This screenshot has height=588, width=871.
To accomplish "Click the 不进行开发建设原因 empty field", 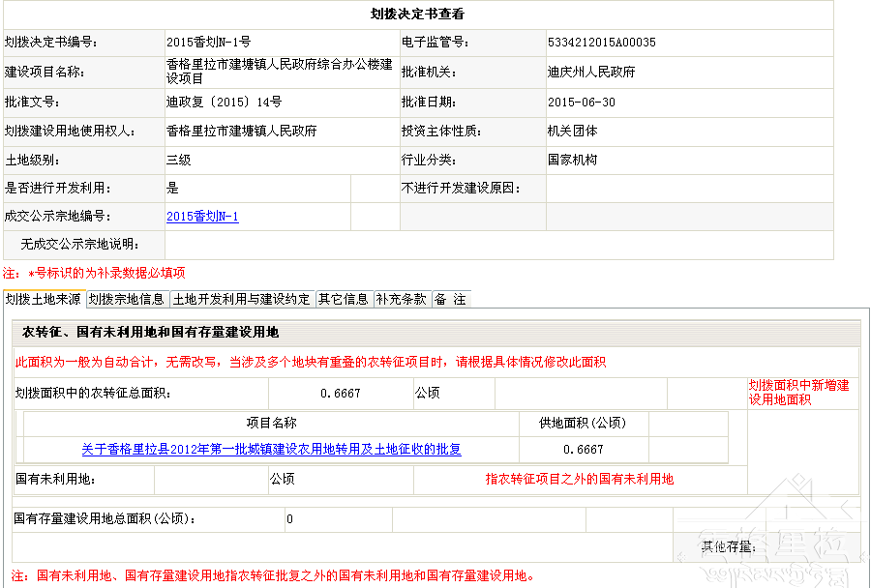I will click(688, 189).
